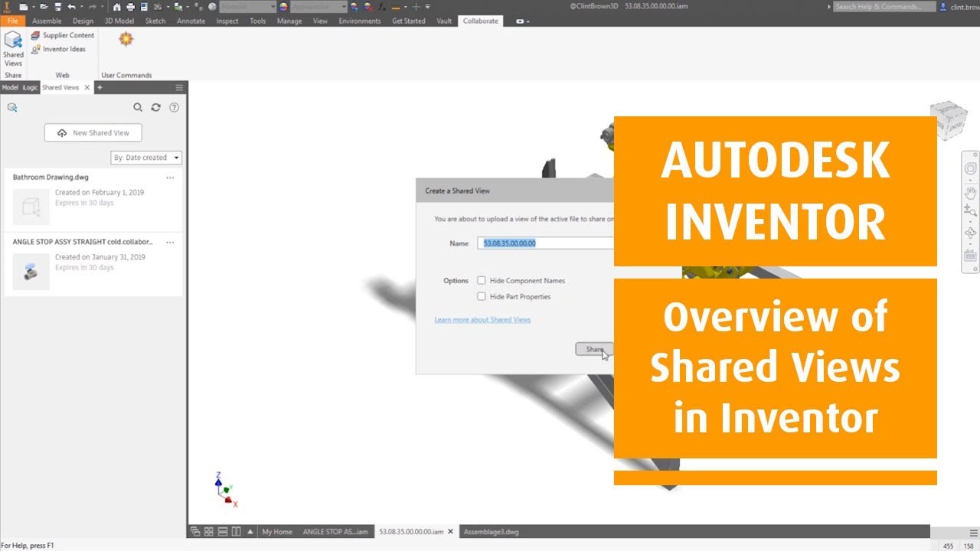Click the Search Help & Commands box
The image size is (980, 551).
(884, 6)
